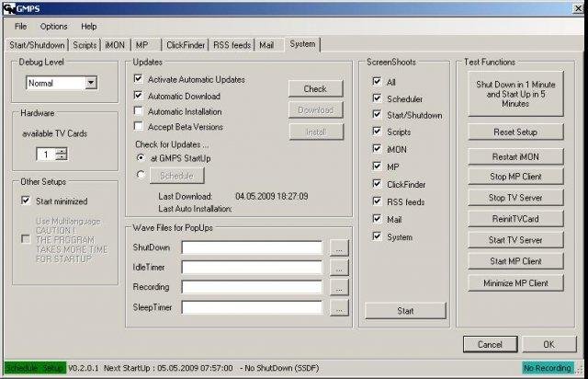Viewport: 588px width, 379px height.
Task: Toggle ScreenShoots RSS feeds checkbox
Action: point(377,201)
